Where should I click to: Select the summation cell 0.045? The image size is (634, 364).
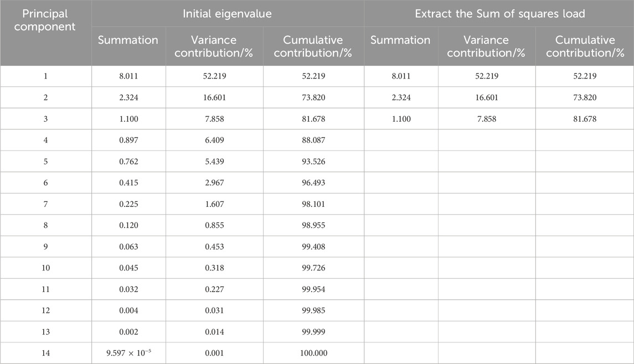128,268
